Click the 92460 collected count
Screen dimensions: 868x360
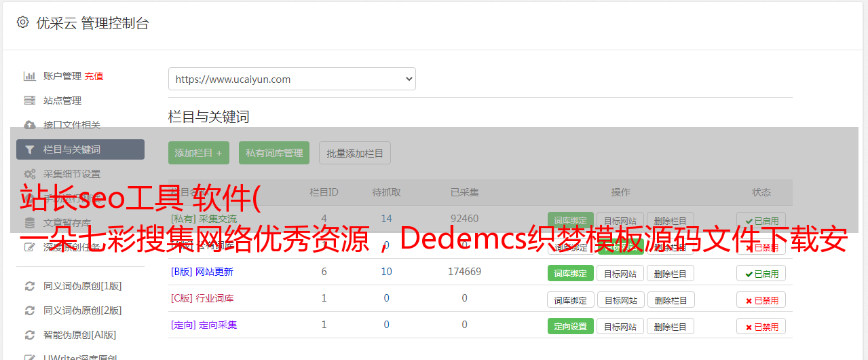(x=464, y=219)
